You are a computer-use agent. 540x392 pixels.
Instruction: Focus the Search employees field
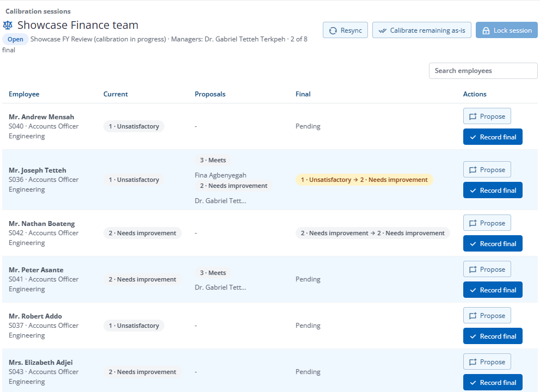click(x=483, y=71)
